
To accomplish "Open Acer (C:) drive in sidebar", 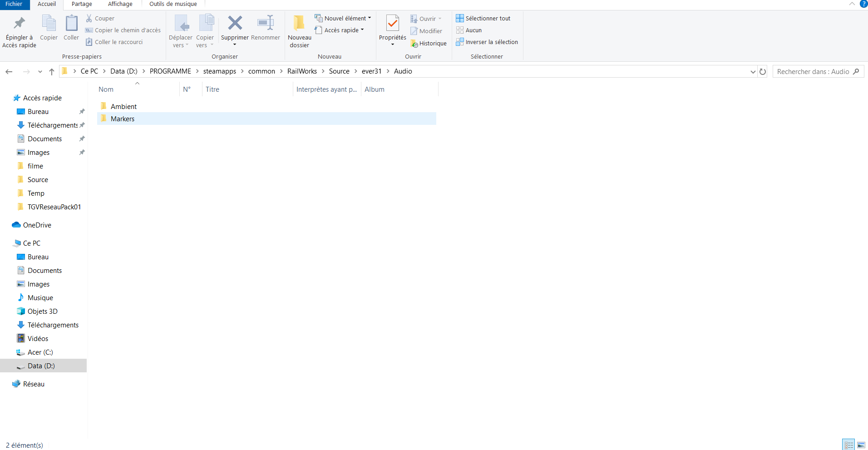I will (40, 352).
